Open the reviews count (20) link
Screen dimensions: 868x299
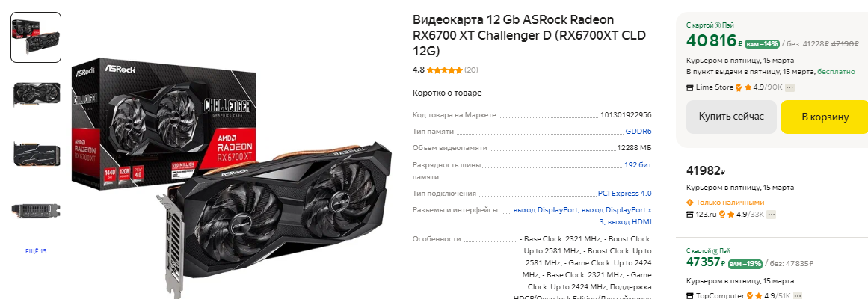(x=472, y=70)
